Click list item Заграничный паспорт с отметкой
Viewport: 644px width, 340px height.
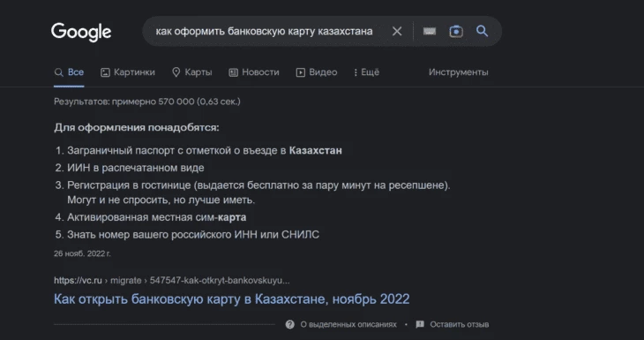point(205,150)
